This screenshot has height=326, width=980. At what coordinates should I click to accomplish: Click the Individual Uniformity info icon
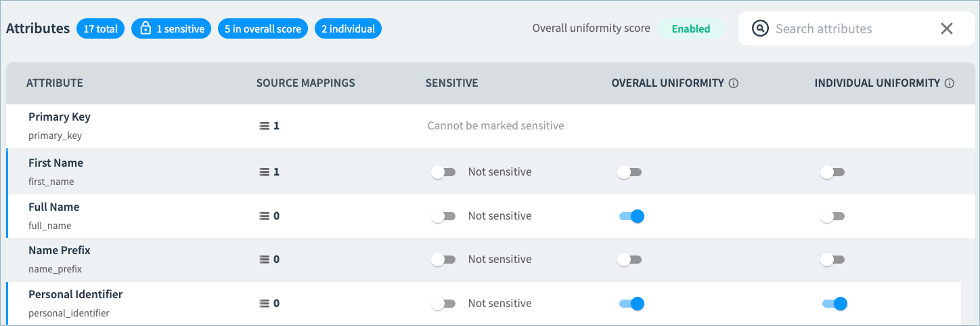click(x=950, y=83)
